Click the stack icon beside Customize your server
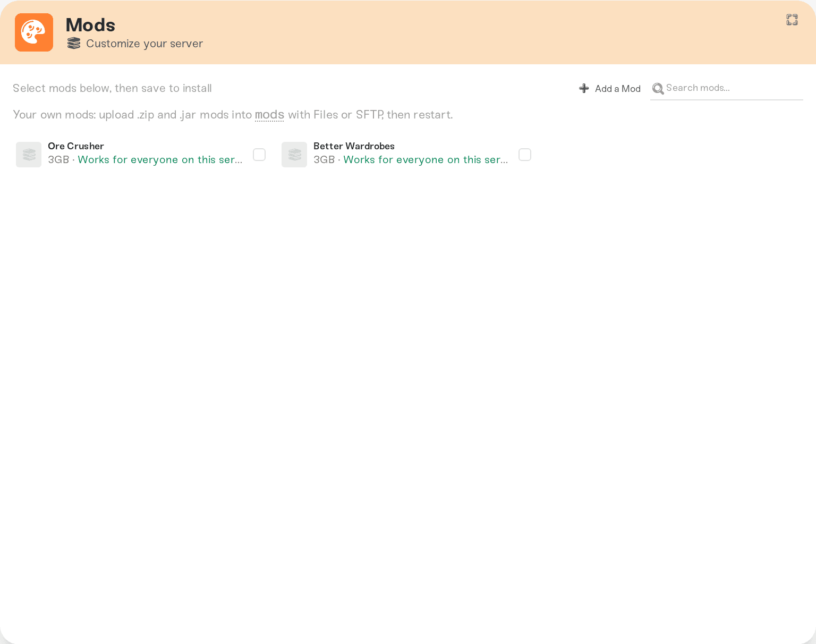Image resolution: width=816 pixels, height=644 pixels. [x=74, y=43]
